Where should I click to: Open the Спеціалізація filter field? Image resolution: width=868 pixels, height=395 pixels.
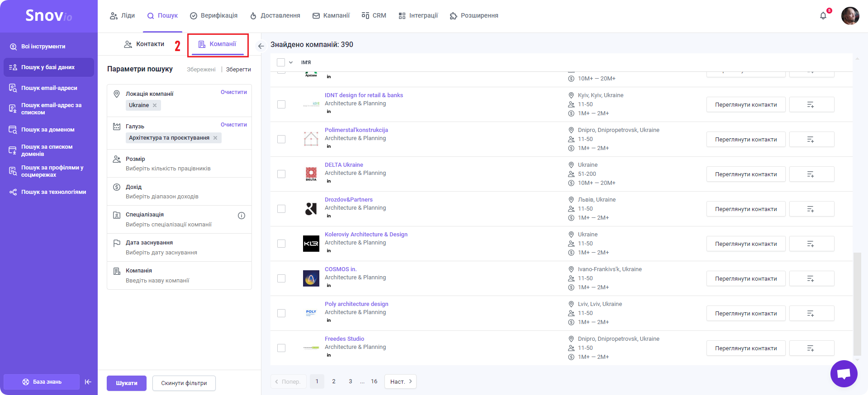tap(179, 220)
